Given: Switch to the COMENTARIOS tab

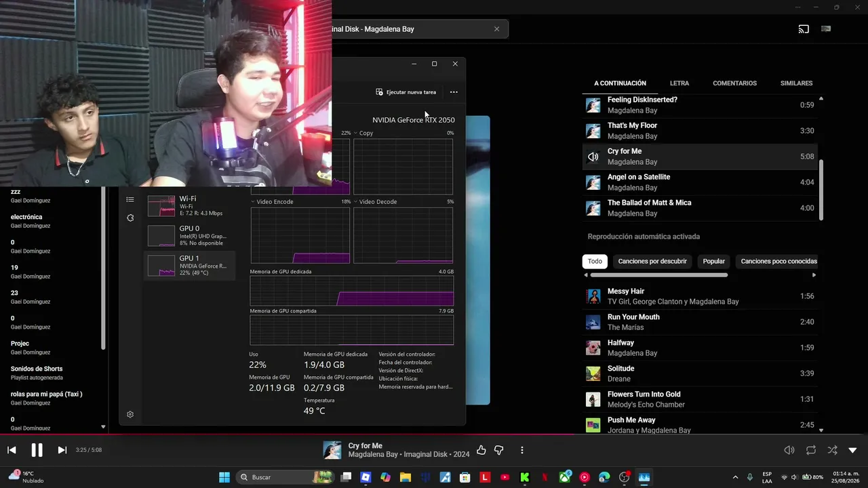Looking at the screenshot, I should coord(734,83).
